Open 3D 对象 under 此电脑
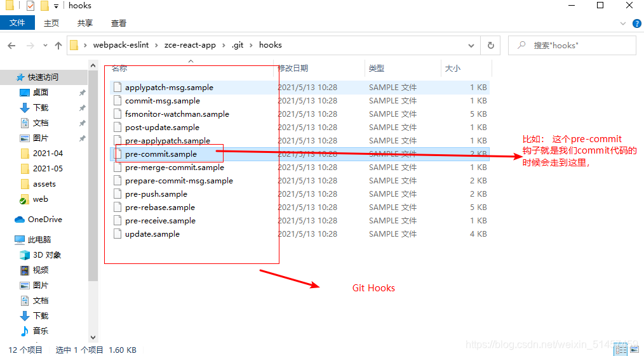 tap(47, 254)
